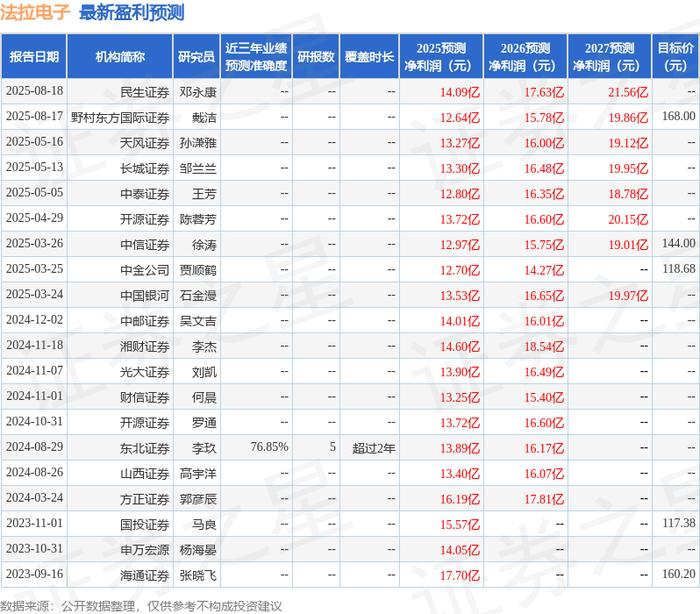Image resolution: width=700 pixels, height=614 pixels.
Task: Click institution 湘财证券
Action: tap(145, 347)
